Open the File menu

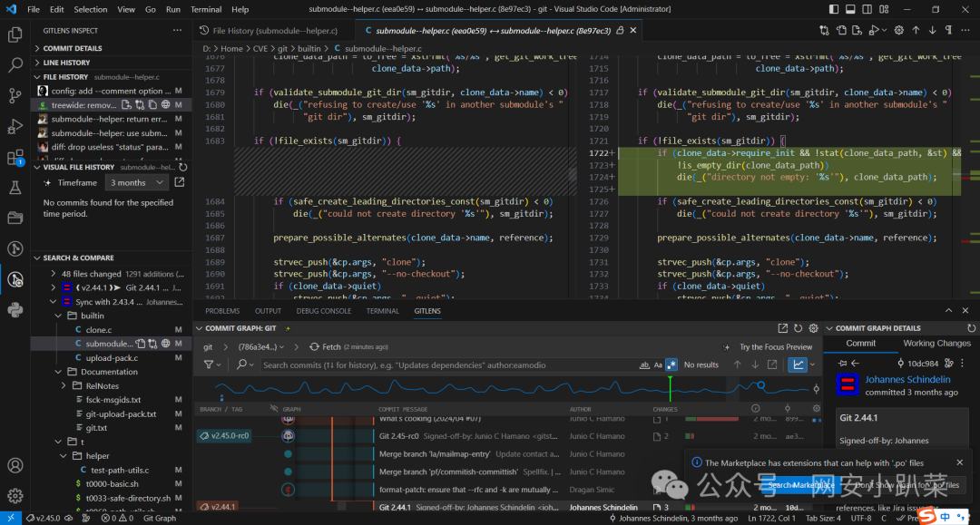pos(34,9)
